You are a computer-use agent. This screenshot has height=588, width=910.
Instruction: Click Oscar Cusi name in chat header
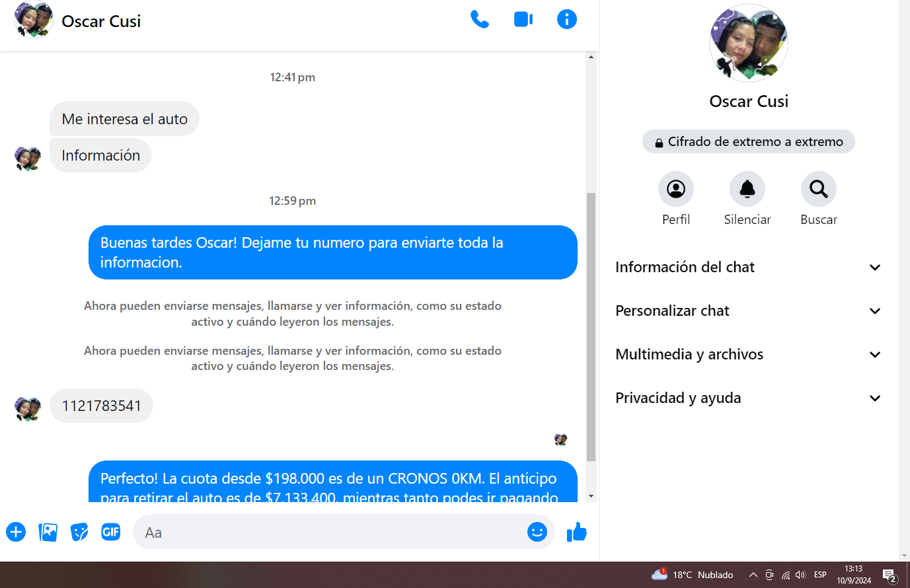click(101, 21)
